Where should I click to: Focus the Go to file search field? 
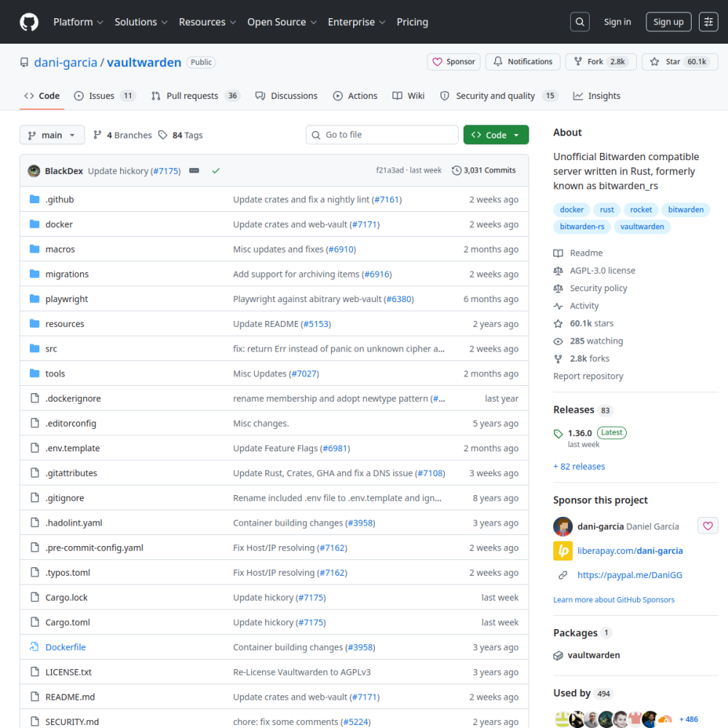(x=382, y=135)
